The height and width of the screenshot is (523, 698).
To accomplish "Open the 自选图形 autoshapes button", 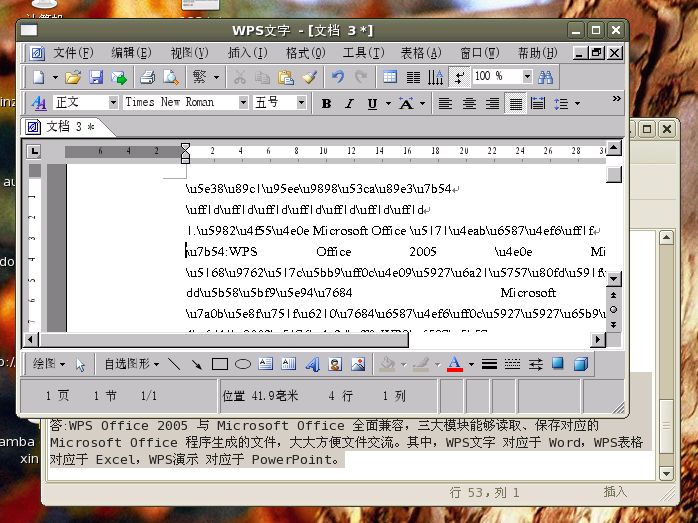I will point(132,364).
